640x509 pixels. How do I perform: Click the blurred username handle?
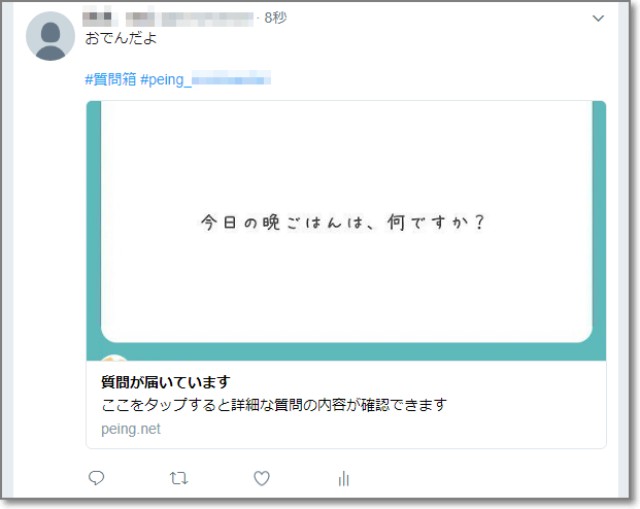point(189,18)
